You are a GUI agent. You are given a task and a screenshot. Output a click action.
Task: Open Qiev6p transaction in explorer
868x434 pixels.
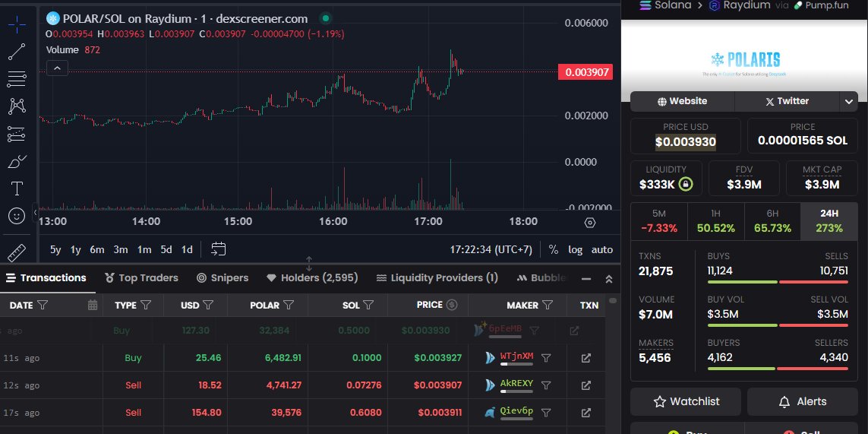[x=586, y=413]
